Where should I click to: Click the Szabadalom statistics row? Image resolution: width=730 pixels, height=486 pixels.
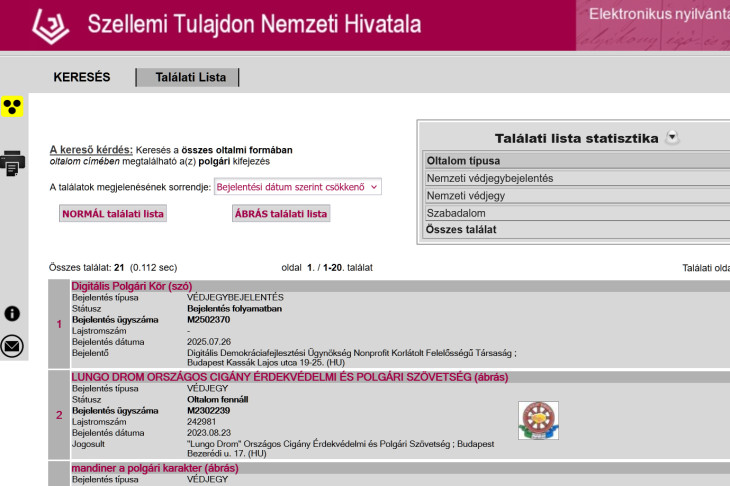576,213
